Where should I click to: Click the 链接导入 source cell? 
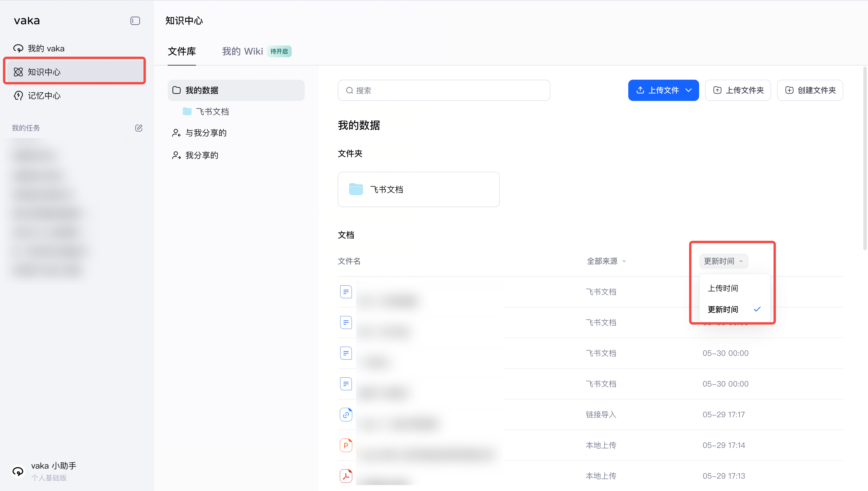coord(601,415)
